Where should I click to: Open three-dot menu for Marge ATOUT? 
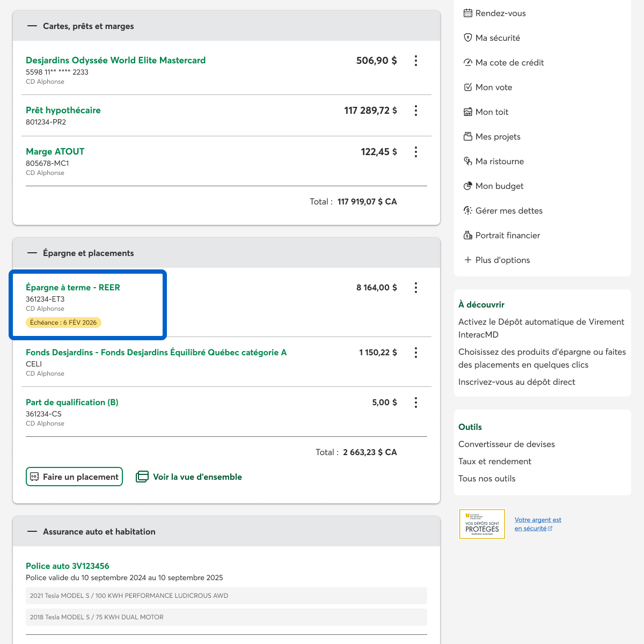(x=415, y=152)
